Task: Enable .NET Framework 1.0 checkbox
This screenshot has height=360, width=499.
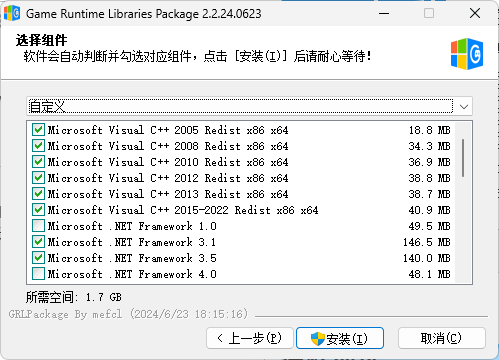Action: click(38, 226)
